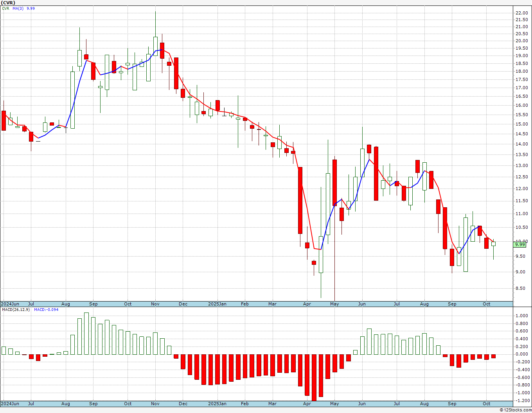Click the 18.50 price axis label
The image size is (532, 413).
click(x=521, y=63)
